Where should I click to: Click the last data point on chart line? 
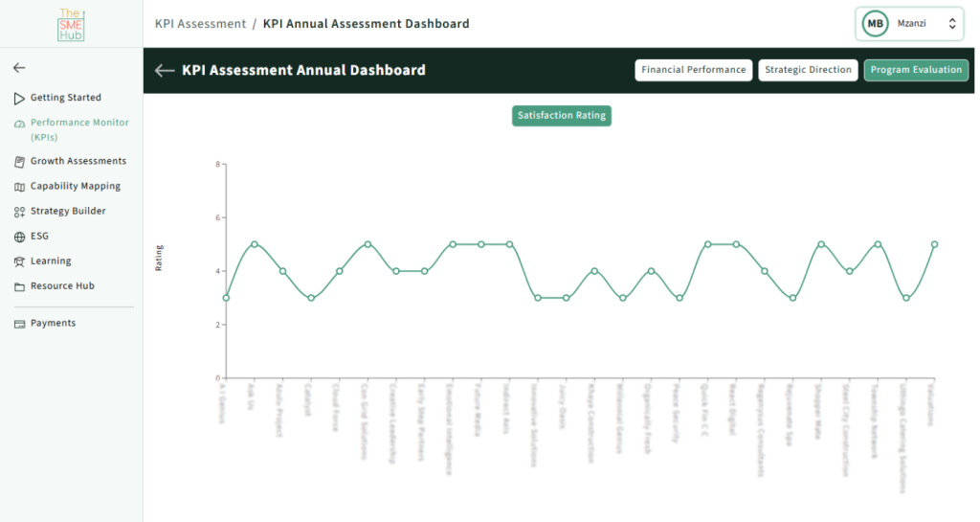pyautogui.click(x=934, y=244)
